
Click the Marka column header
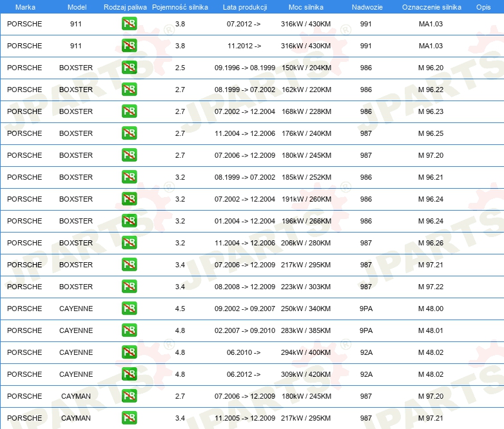tap(25, 7)
